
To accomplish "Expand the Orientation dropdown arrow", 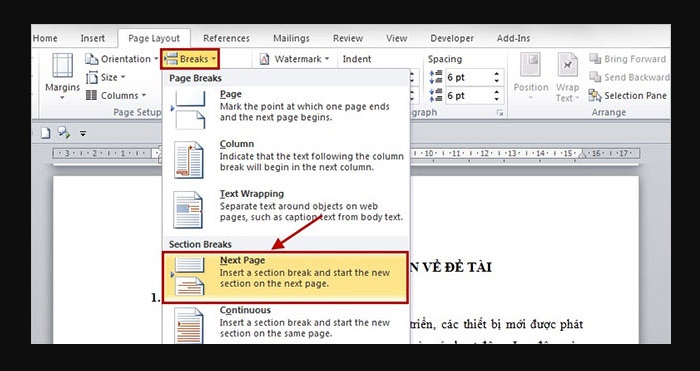I will 156,59.
